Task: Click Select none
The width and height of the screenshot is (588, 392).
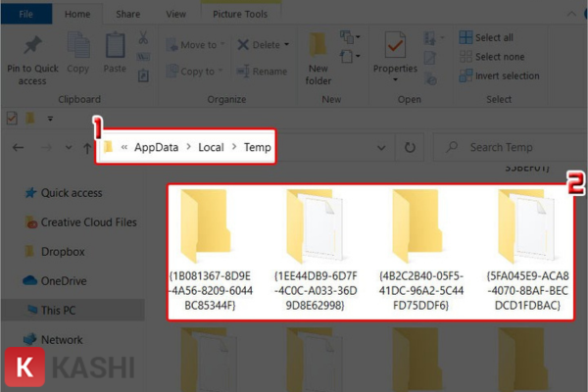Action: point(492,57)
